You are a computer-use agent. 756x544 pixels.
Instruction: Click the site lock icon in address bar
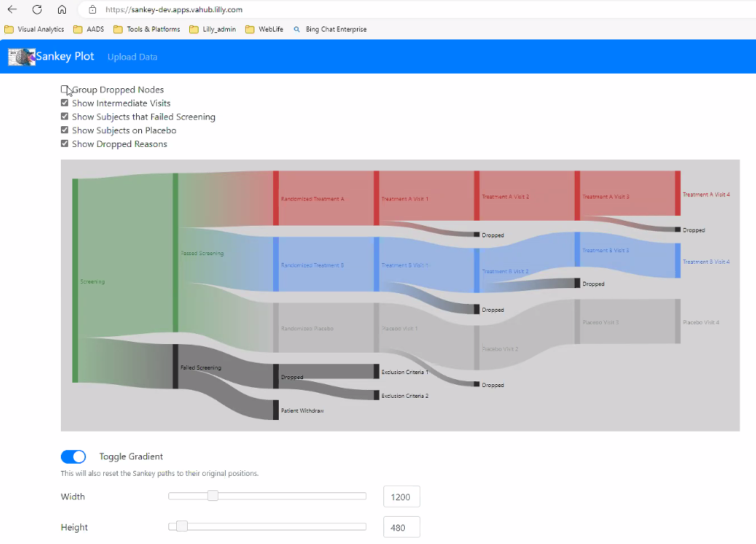click(92, 9)
